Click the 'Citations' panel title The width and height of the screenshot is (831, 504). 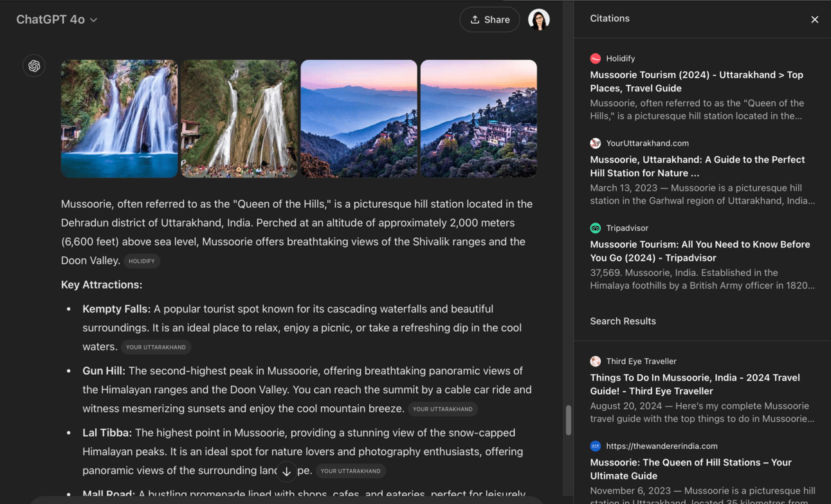click(x=610, y=19)
